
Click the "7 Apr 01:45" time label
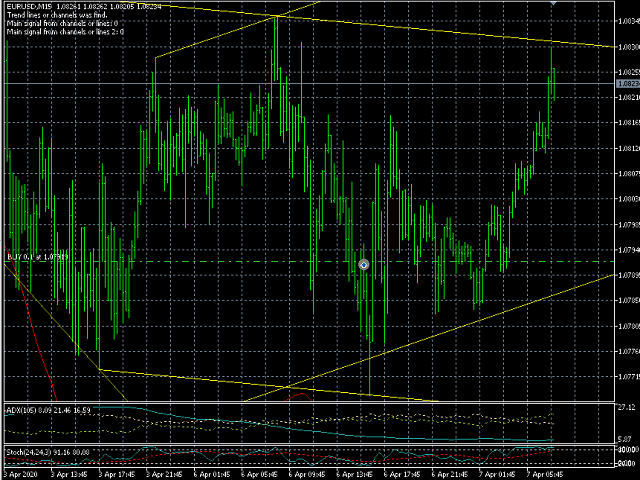[x=497, y=475]
